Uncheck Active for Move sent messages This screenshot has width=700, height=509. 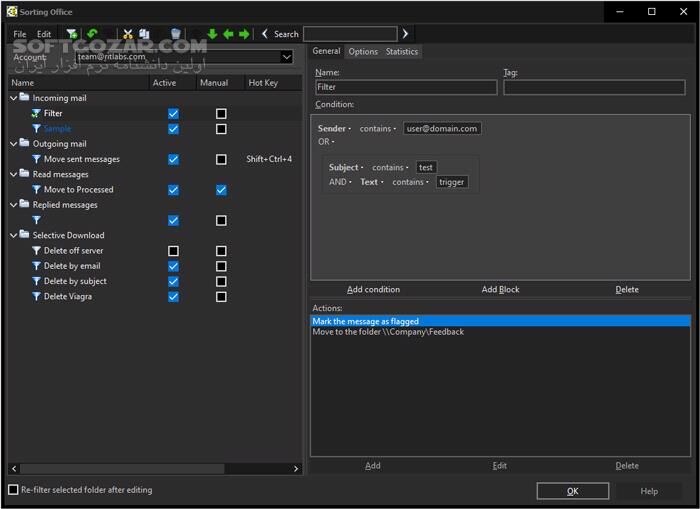click(173, 159)
